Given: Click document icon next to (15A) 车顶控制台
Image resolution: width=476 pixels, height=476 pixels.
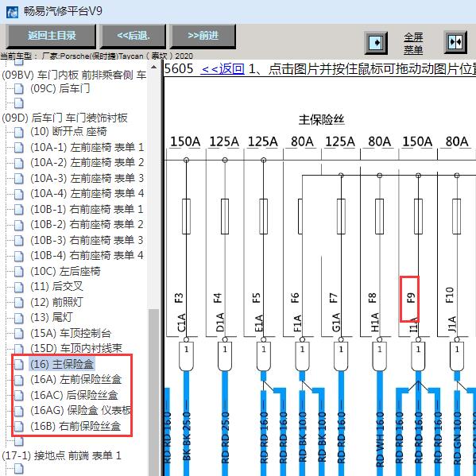Looking at the screenshot, I should click(x=18, y=334).
